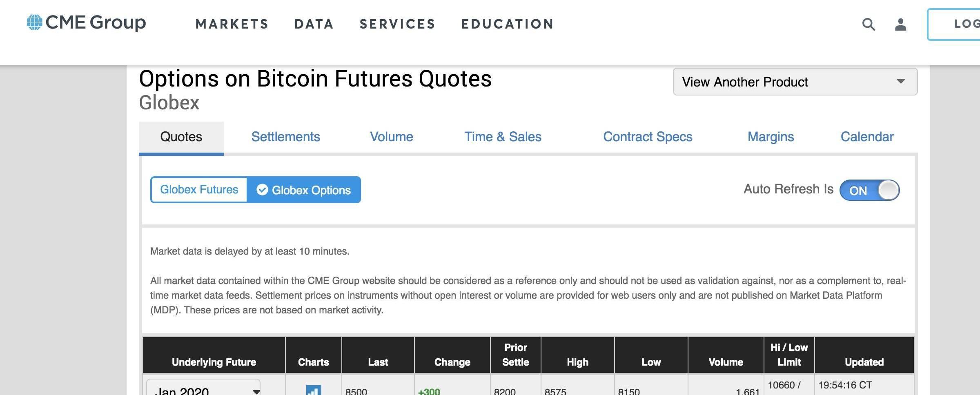Open the Markets navigation menu
The image size is (980, 395).
(232, 24)
